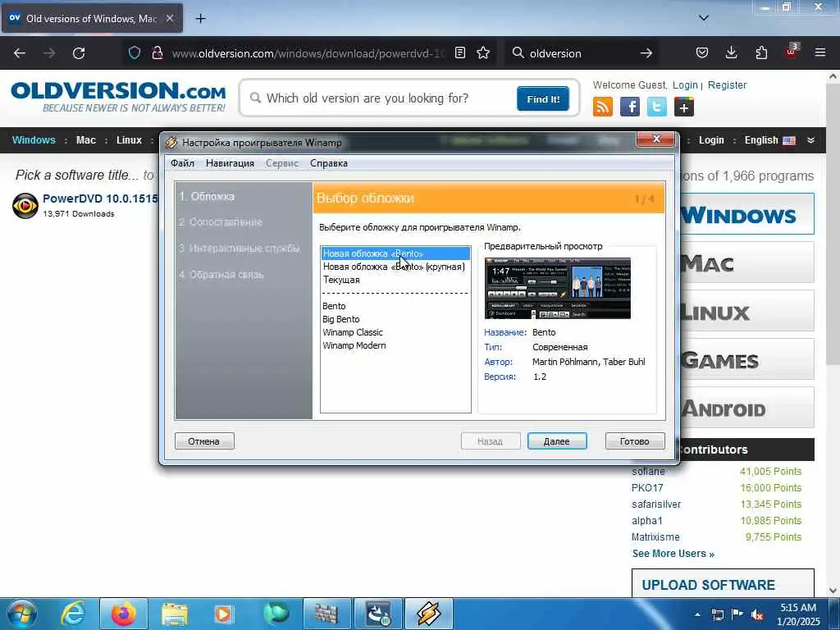The image size is (840, 630).
Task: Open the Файл menu in Winamp setup
Action: point(182,163)
